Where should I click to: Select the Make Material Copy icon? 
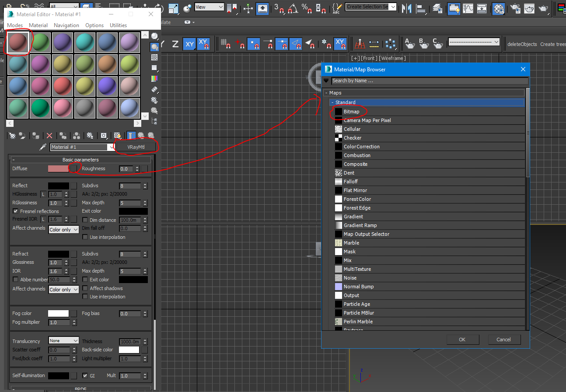tap(63, 136)
